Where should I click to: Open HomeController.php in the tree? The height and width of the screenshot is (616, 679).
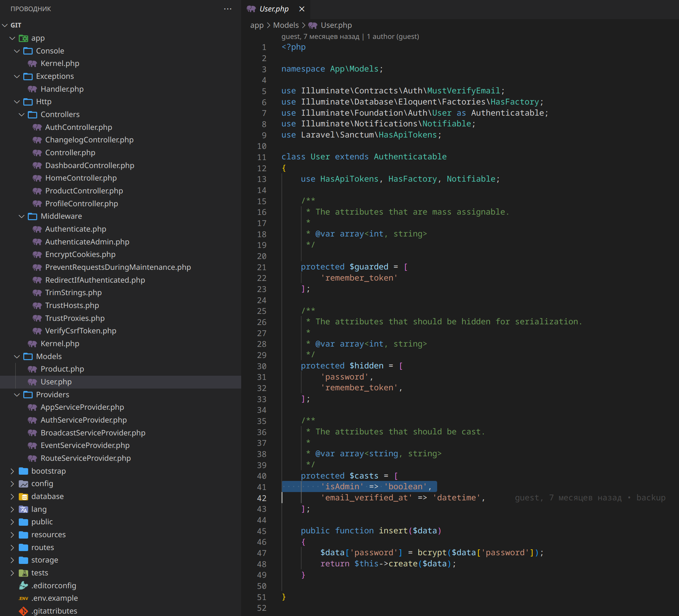(x=81, y=178)
